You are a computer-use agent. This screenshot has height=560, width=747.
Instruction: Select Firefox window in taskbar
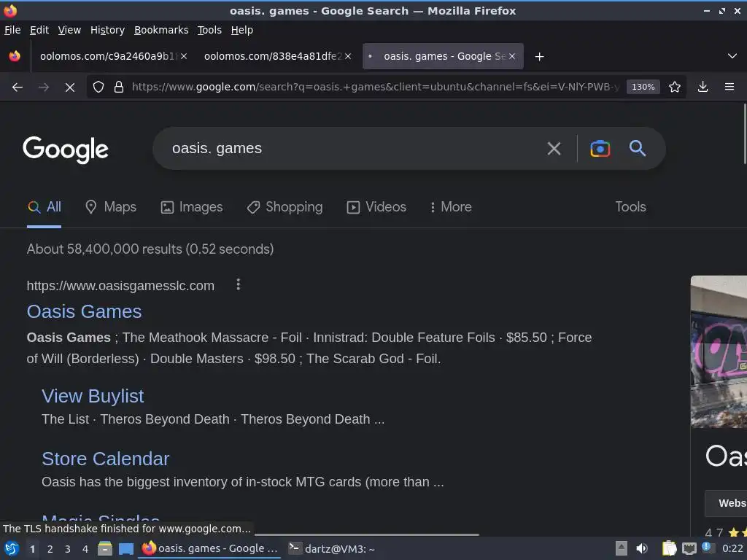point(210,548)
